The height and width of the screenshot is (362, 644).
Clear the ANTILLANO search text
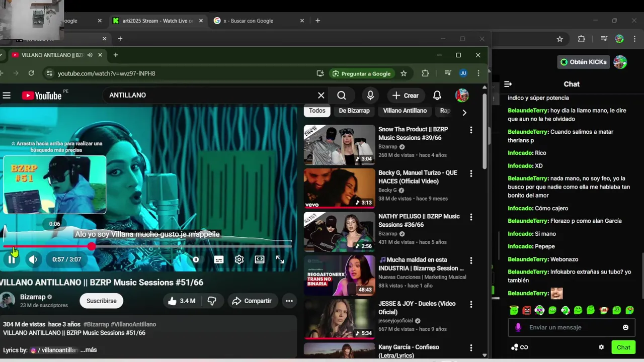pyautogui.click(x=321, y=96)
